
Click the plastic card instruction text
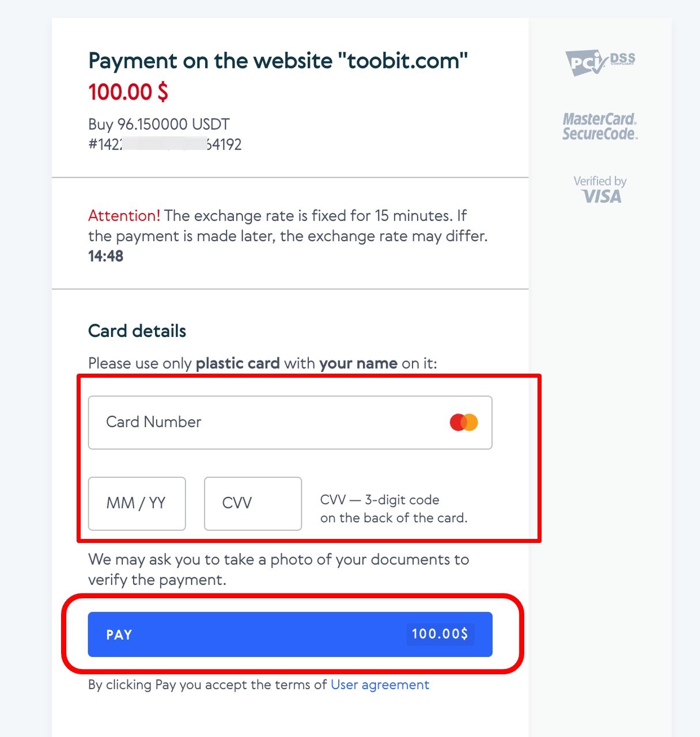[262, 363]
